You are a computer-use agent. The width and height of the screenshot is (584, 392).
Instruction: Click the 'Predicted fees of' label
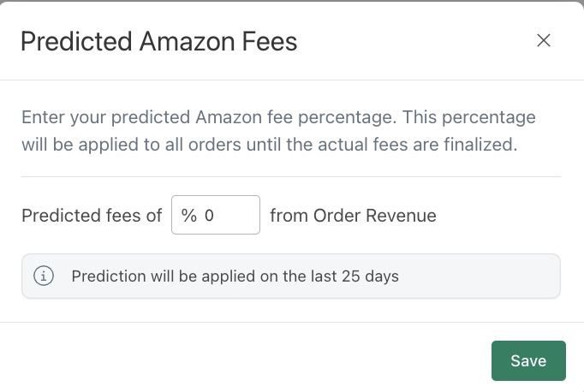point(92,216)
